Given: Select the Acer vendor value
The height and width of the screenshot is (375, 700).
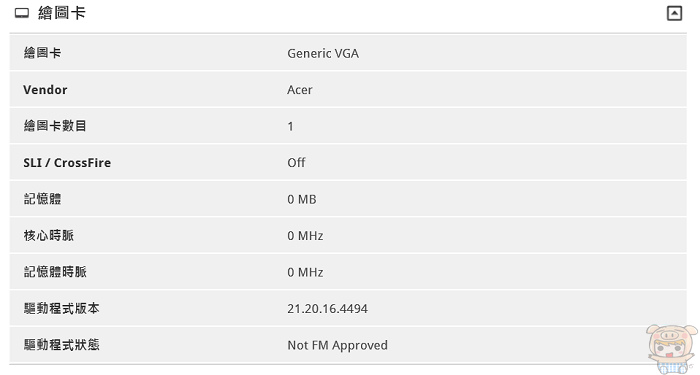Looking at the screenshot, I should pyautogui.click(x=300, y=90).
